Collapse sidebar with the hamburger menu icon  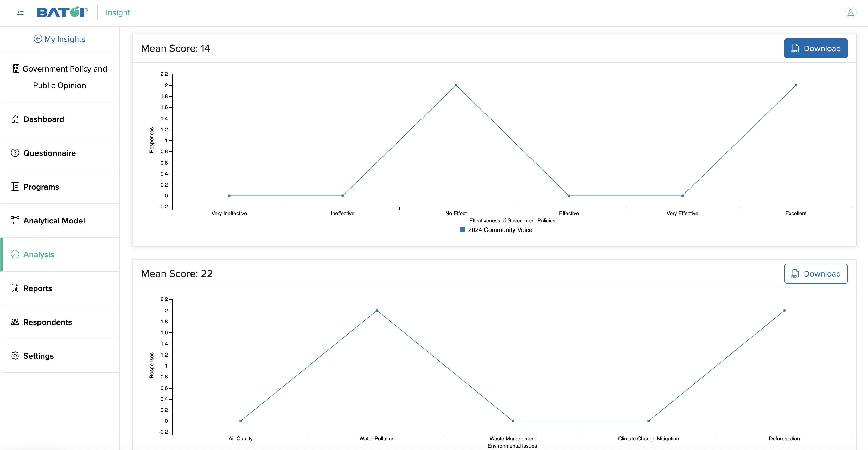click(x=21, y=12)
